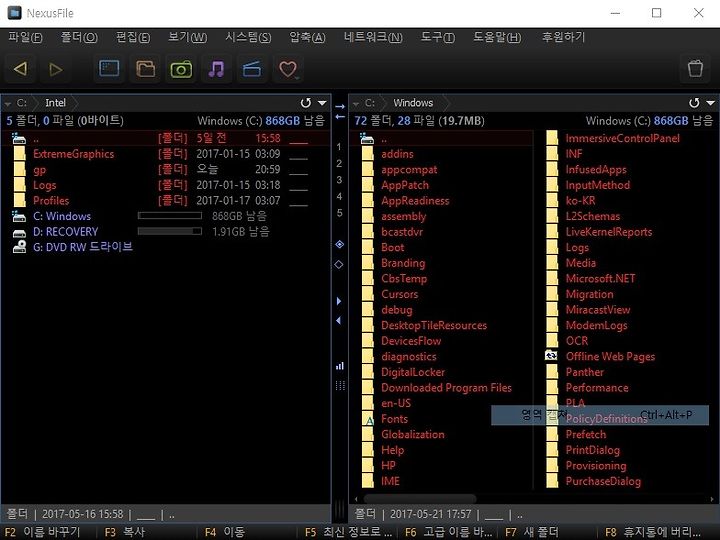This screenshot has height=540, width=720.
Task: Click the left-pointing copy-path arrow between panels
Action: 340,117
